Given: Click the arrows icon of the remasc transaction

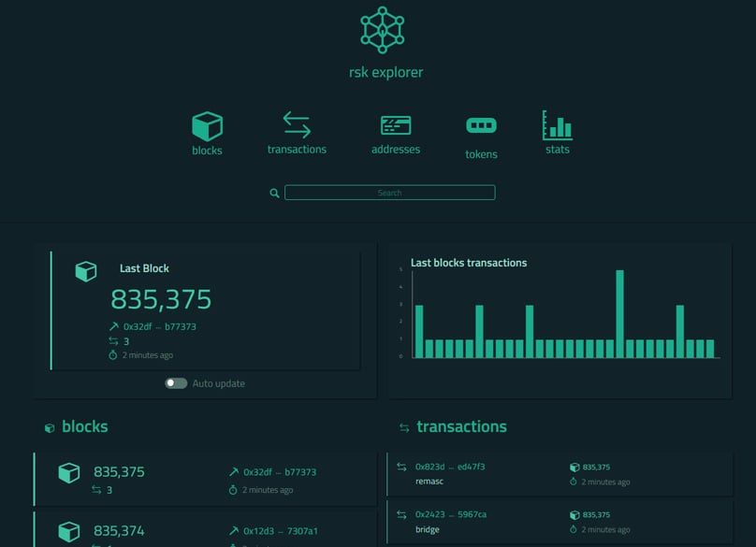Looking at the screenshot, I should (x=401, y=467).
